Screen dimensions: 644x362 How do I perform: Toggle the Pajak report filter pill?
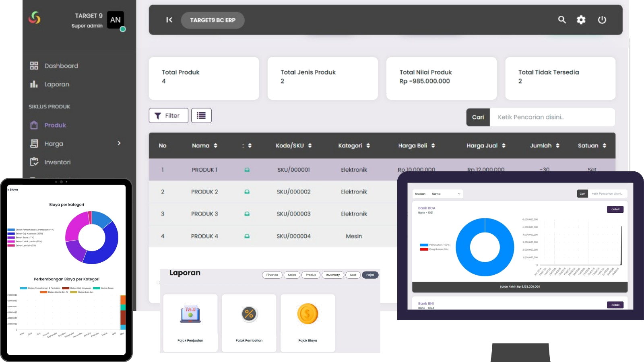pos(370,275)
